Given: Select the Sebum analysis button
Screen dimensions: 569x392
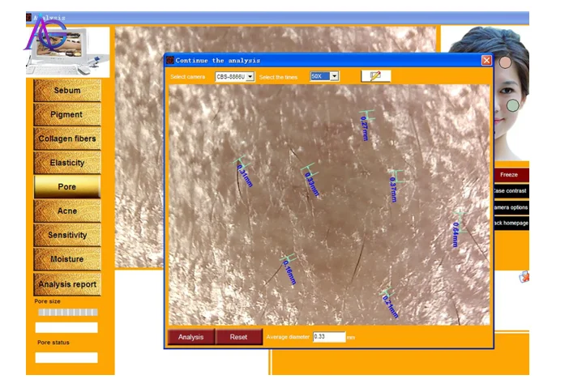Looking at the screenshot, I should (x=67, y=90).
